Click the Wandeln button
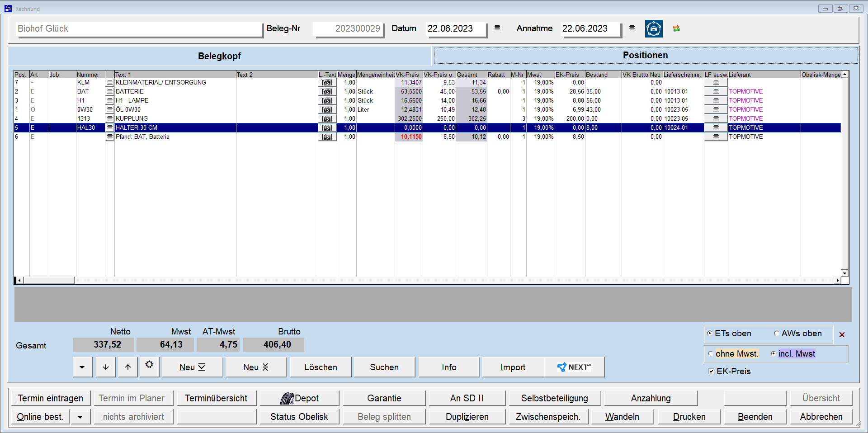This screenshot has width=868, height=433. click(x=622, y=416)
